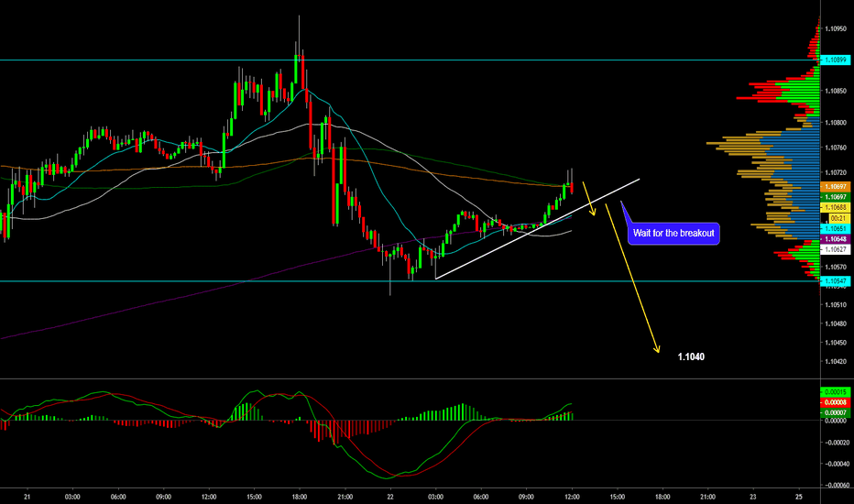Select the "Wait for the breakout" callout

(x=674, y=233)
